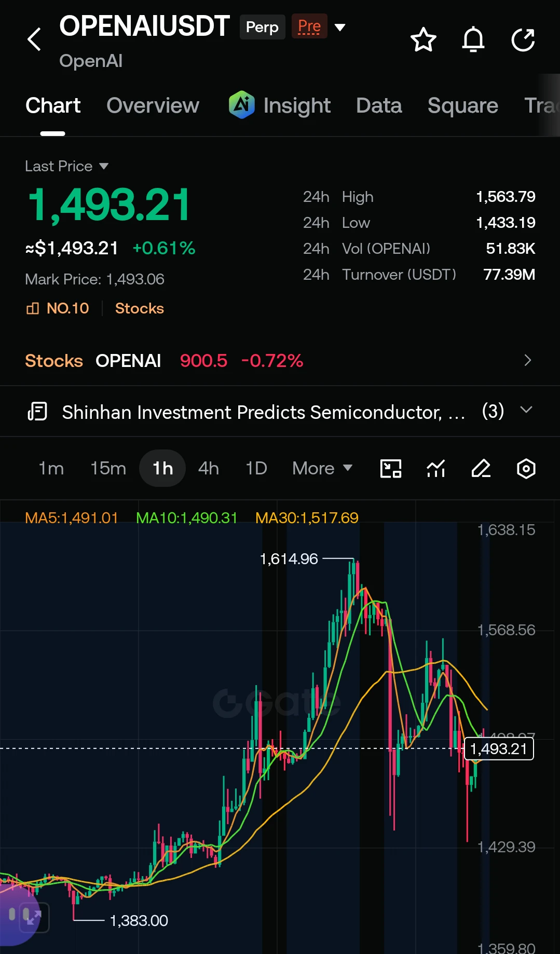Open the More timeframes dropdown
Viewport: 560px width, 954px height.
coord(322,468)
